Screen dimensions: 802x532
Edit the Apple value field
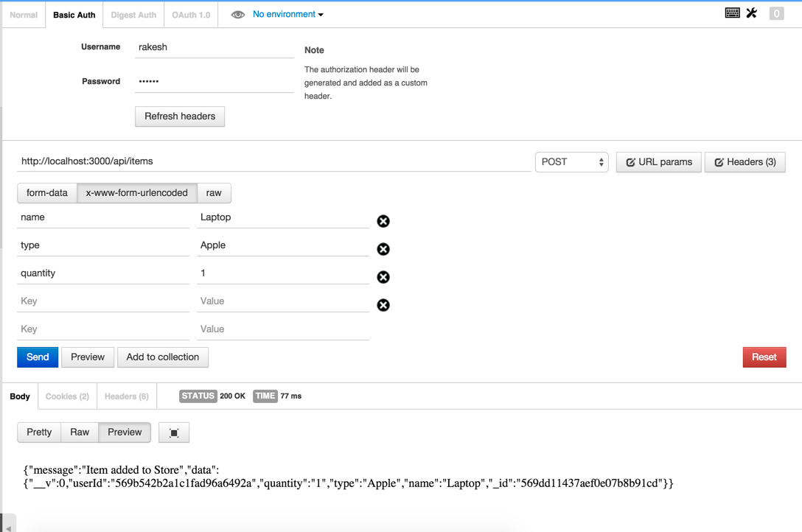283,246
